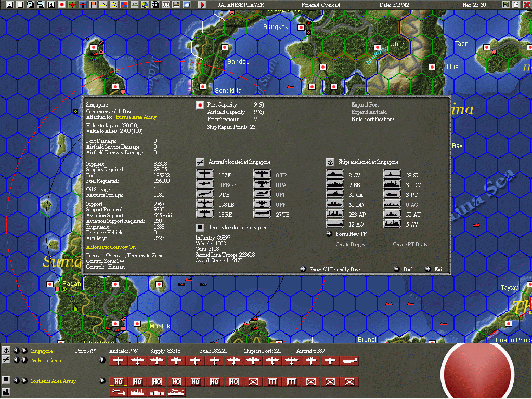Open 'Burma Area Army' attachment link
The height and width of the screenshot is (399, 532).
click(136, 117)
